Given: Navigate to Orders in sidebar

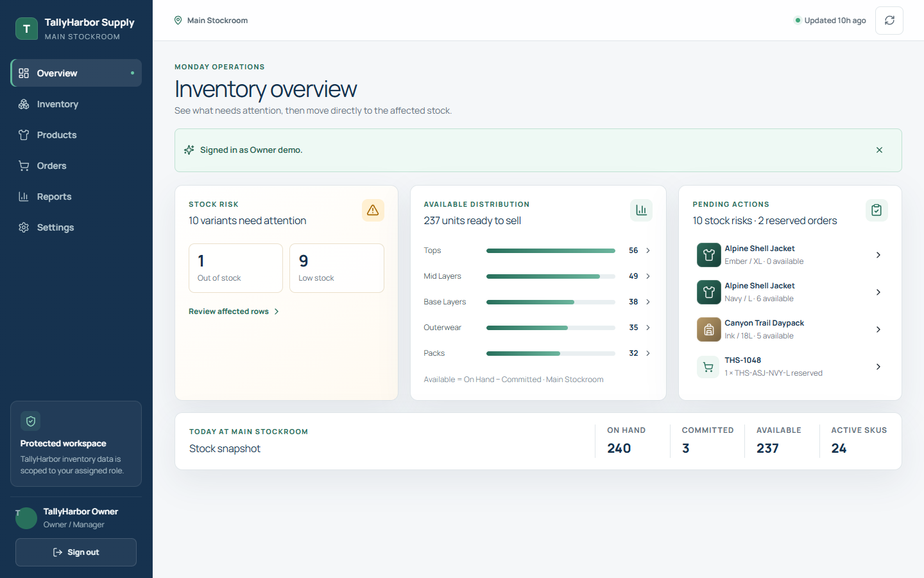Looking at the screenshot, I should (76, 166).
